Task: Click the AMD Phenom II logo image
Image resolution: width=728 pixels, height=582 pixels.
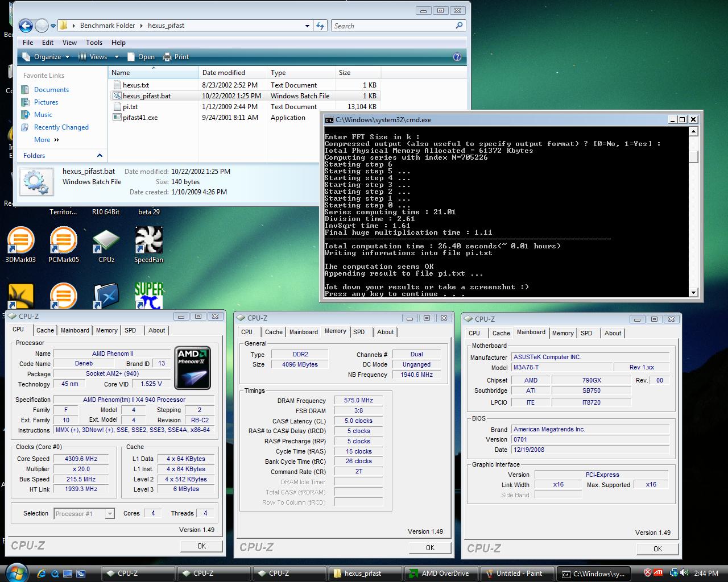Action: 192,368
